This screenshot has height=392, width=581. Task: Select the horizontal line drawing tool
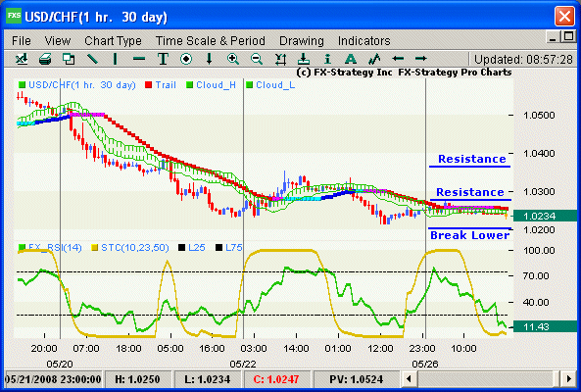tap(139, 59)
